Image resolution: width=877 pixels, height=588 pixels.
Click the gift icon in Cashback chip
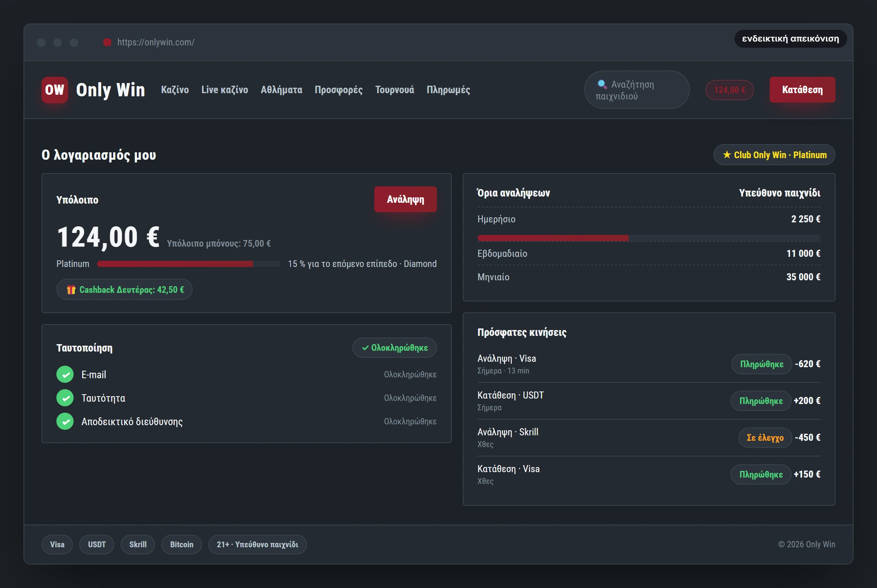coord(71,290)
